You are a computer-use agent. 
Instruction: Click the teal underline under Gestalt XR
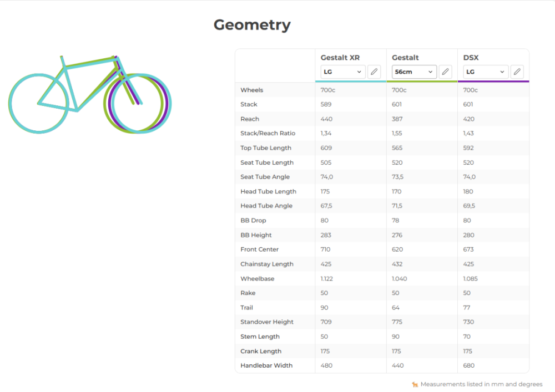(x=351, y=82)
